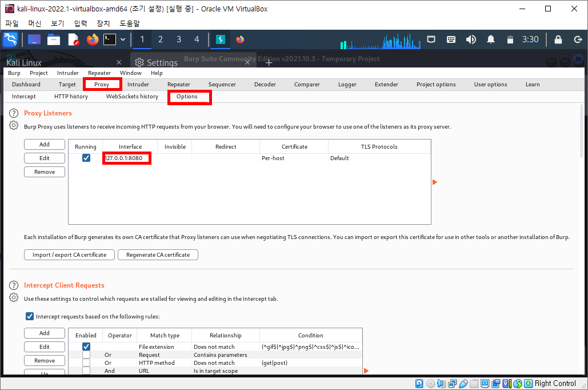Viewport: 588px width, 390px height.
Task: Open the Project menu
Action: click(39, 73)
